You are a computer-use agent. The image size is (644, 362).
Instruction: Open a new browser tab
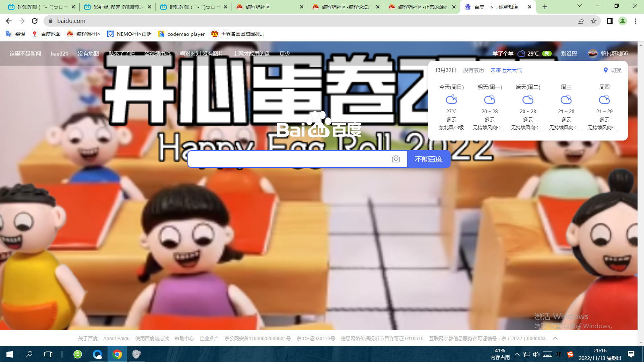coord(545,7)
